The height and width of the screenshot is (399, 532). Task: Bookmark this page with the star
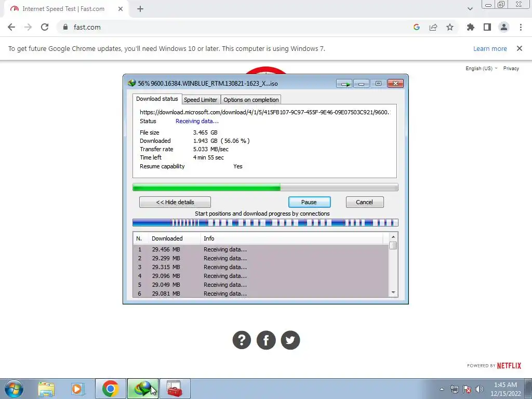point(450,27)
